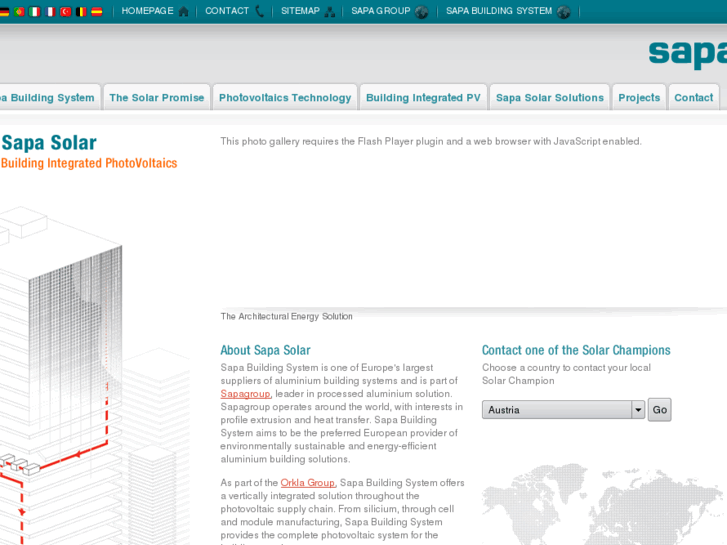Choose the Belgian flag icon

coord(81,12)
